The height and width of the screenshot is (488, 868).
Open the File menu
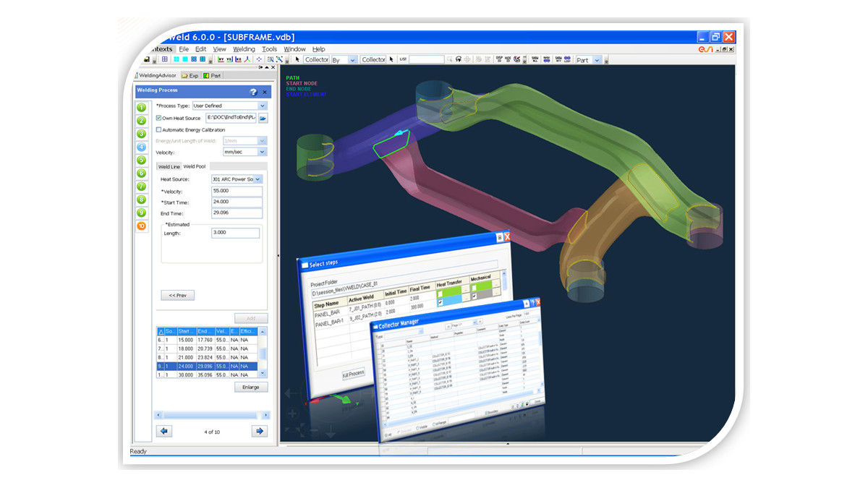pos(184,49)
